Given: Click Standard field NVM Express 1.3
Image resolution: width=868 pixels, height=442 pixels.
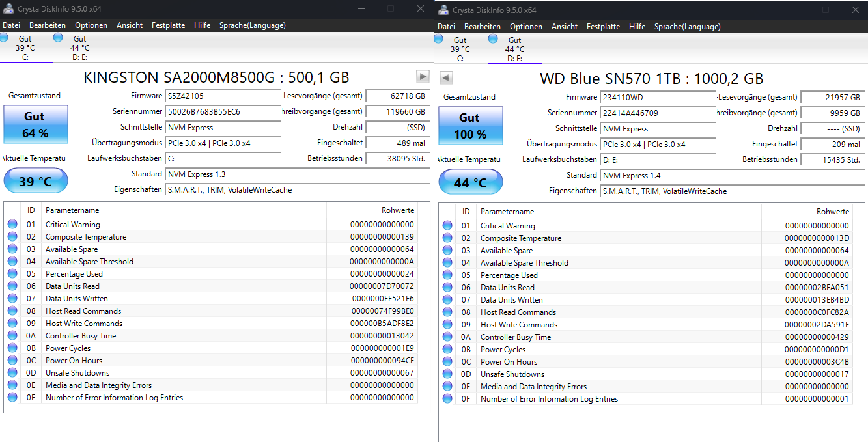Looking at the screenshot, I should (298, 174).
